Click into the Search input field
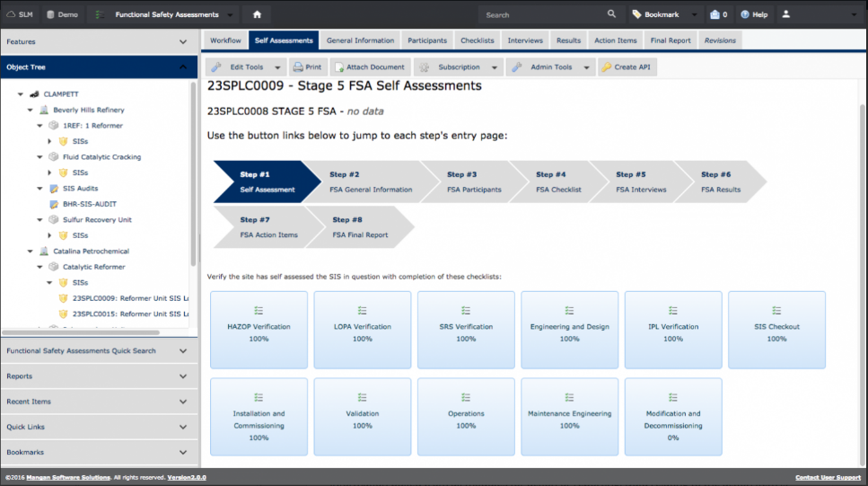 (542, 15)
